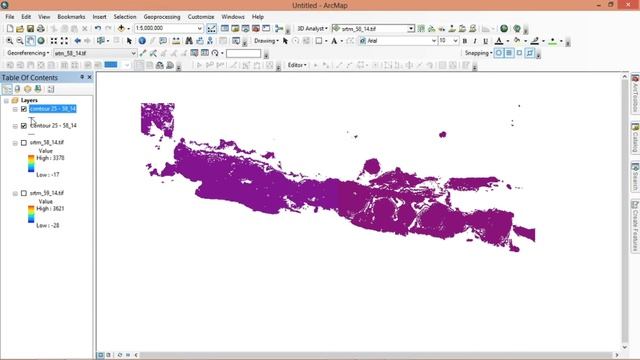Image resolution: width=640 pixels, height=360 pixels.
Task: Select the Zoom Out tool
Action: pyautogui.click(x=20, y=41)
